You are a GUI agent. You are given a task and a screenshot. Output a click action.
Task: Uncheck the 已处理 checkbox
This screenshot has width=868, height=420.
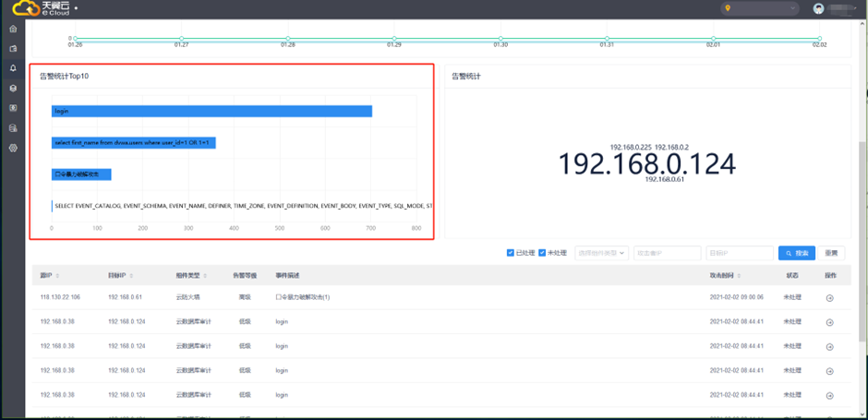coord(511,253)
